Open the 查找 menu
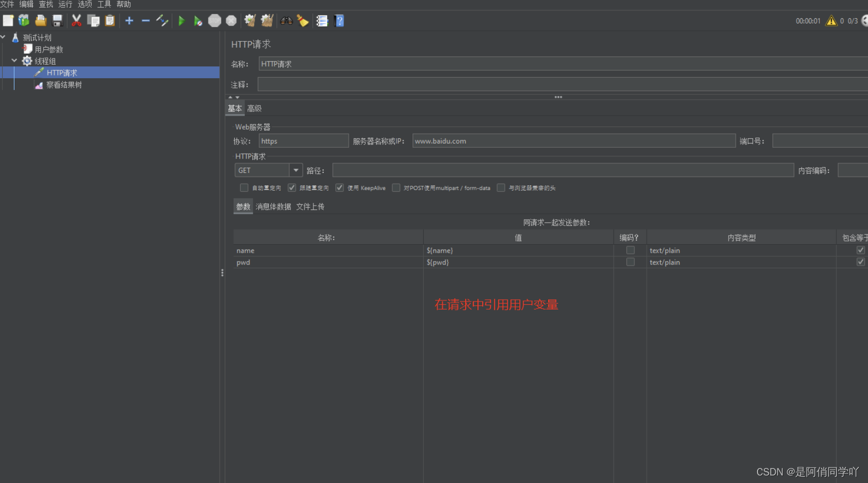 click(46, 4)
